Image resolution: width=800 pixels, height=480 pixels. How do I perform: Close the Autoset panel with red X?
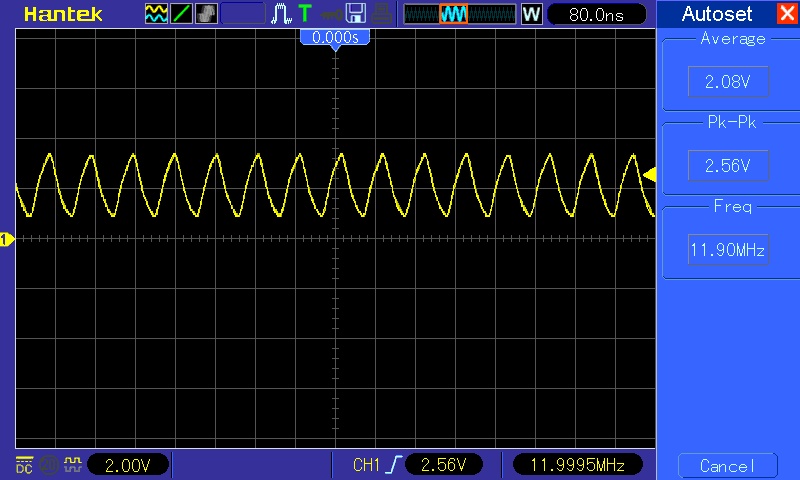pos(787,13)
